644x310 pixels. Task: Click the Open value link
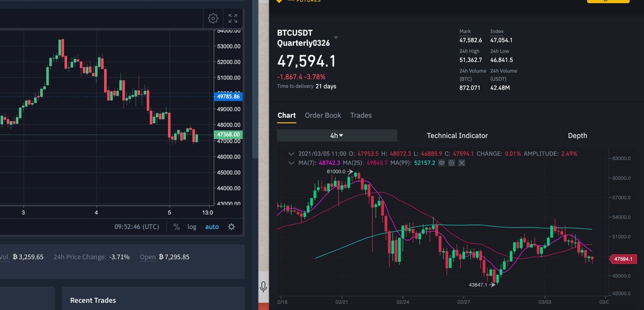point(147,257)
